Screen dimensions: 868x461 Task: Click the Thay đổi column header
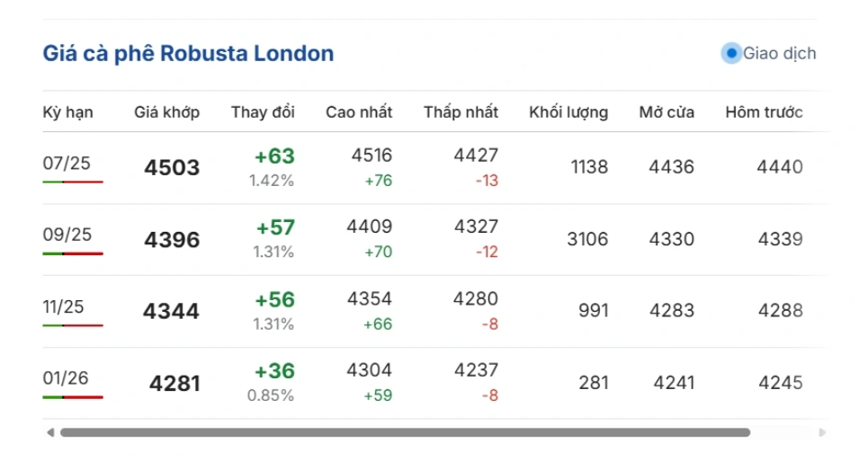pyautogui.click(x=263, y=112)
